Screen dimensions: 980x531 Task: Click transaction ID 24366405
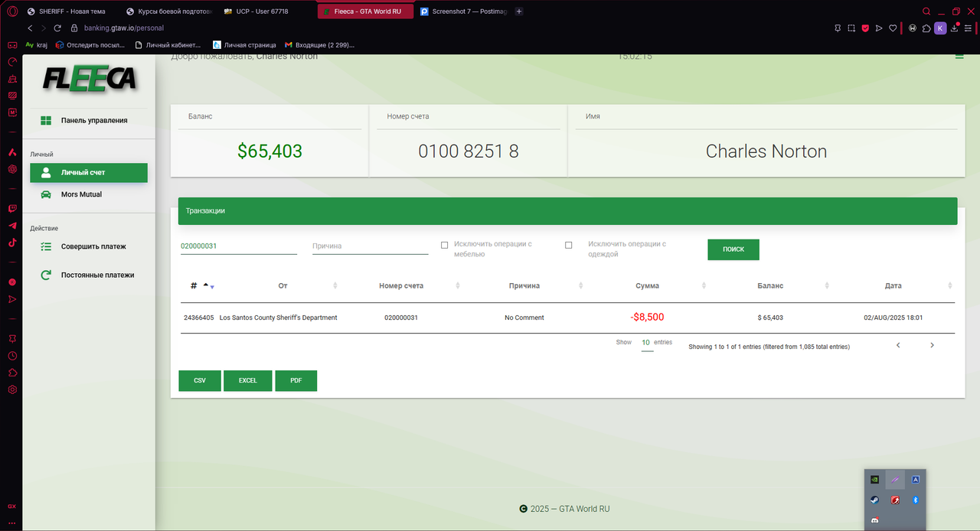tap(199, 318)
